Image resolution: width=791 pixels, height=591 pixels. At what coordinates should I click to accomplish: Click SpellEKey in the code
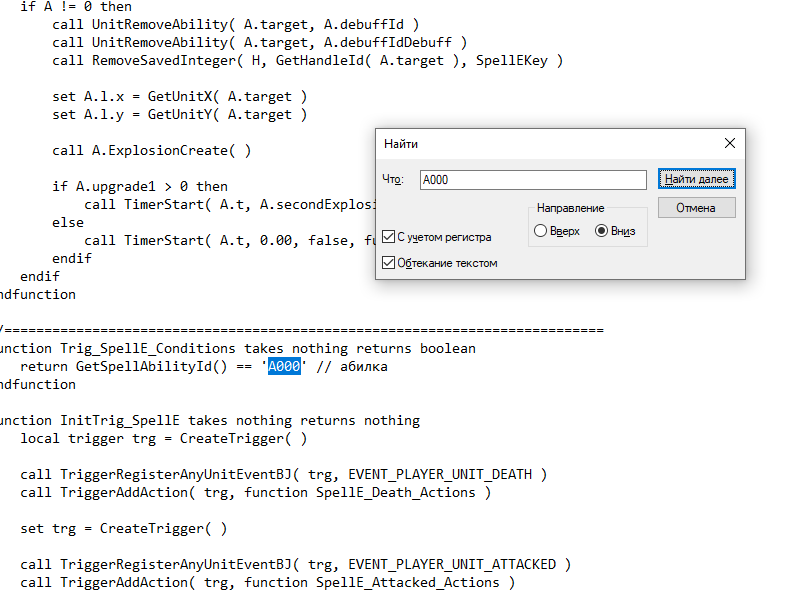[x=512, y=61]
